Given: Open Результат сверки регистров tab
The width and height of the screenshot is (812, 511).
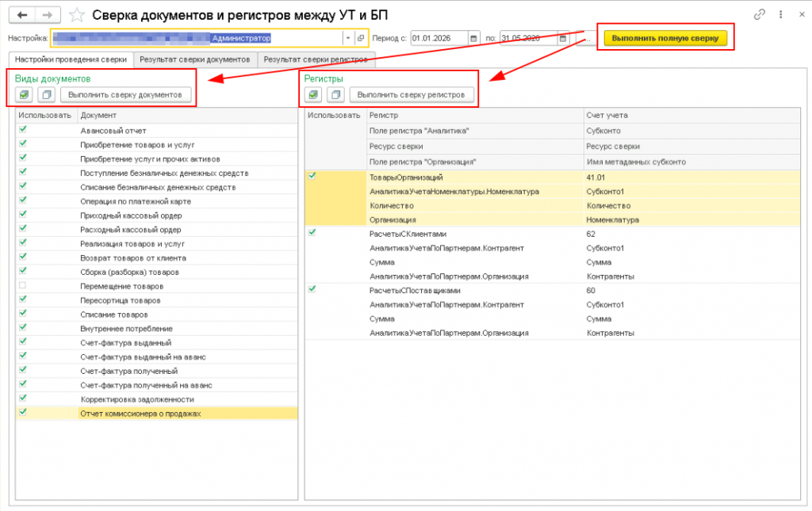Looking at the screenshot, I should pyautogui.click(x=316, y=59).
